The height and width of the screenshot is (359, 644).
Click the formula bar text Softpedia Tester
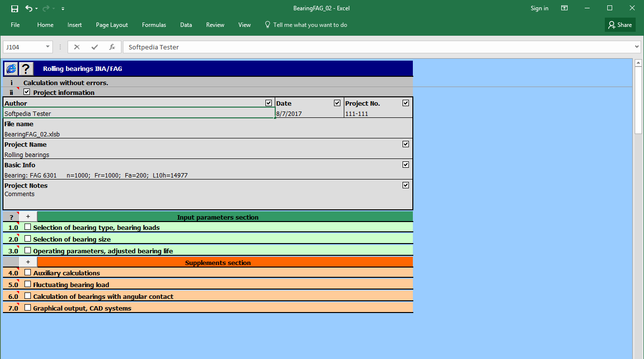point(153,47)
